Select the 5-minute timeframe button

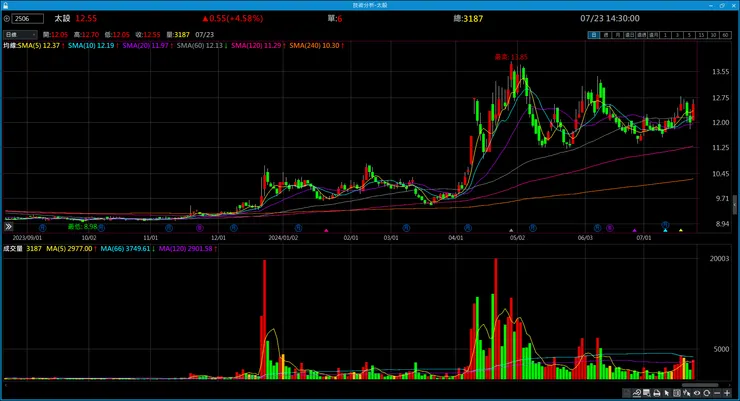pyautogui.click(x=689, y=35)
